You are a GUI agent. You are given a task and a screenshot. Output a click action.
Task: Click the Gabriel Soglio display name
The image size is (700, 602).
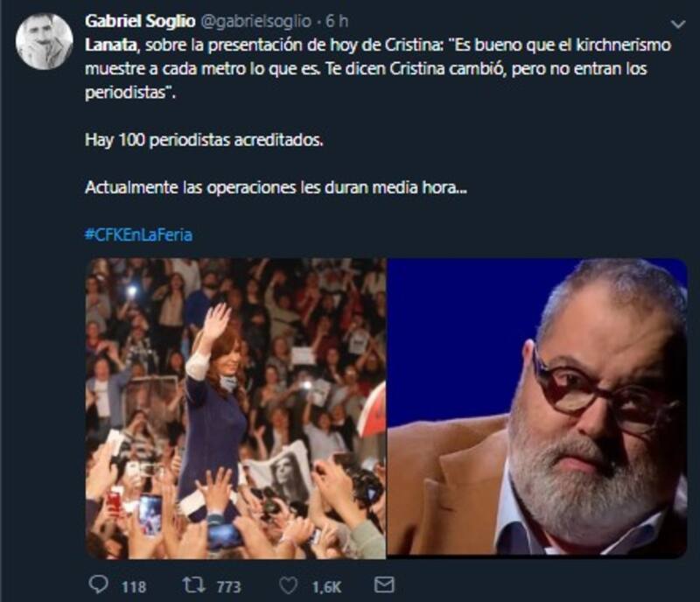[x=138, y=21]
